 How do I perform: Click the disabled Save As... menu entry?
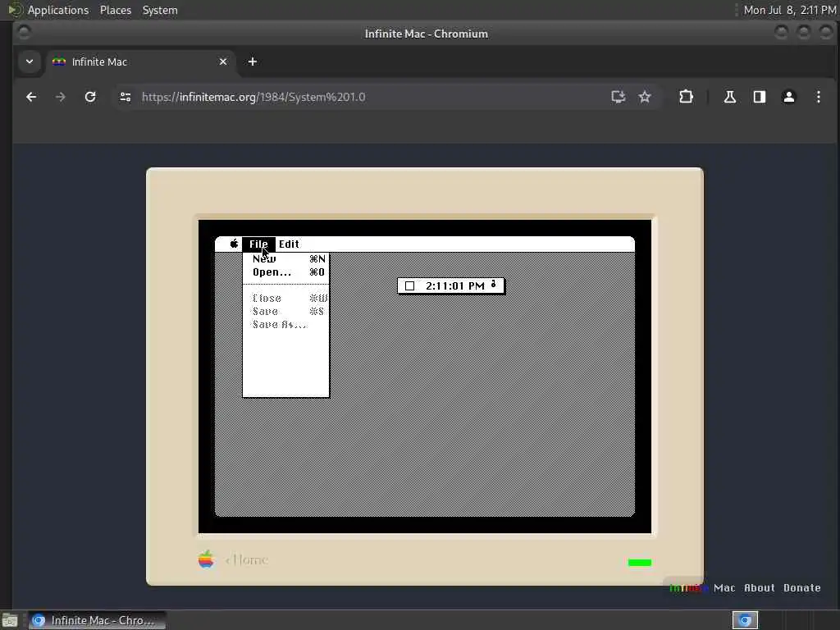pos(286,325)
